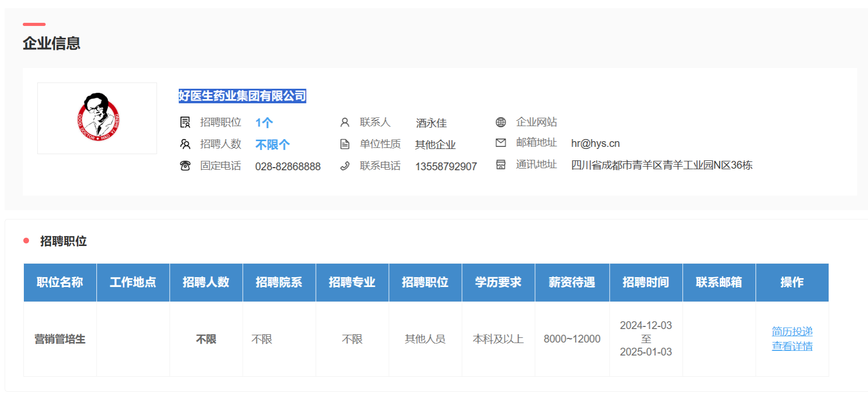Viewport: 868px width, 410px height.
Task: Click the recruitment headcount people icon
Action: (x=185, y=144)
